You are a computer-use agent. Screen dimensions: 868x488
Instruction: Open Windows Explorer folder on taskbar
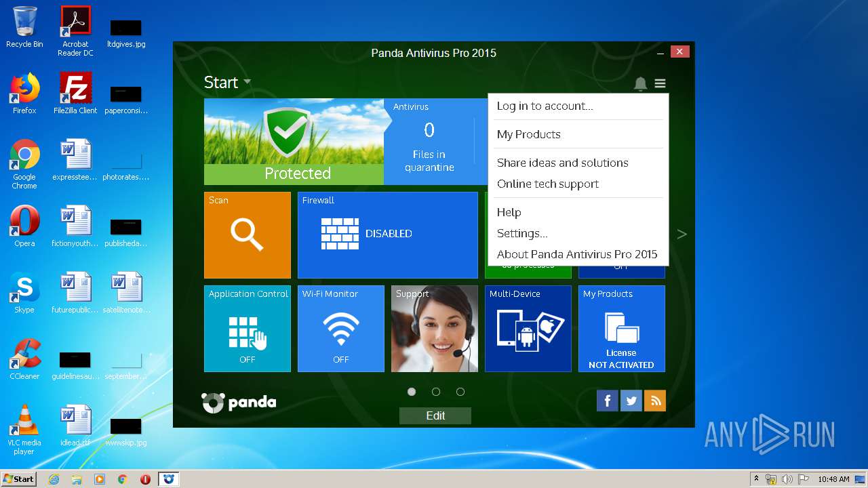coord(77,479)
